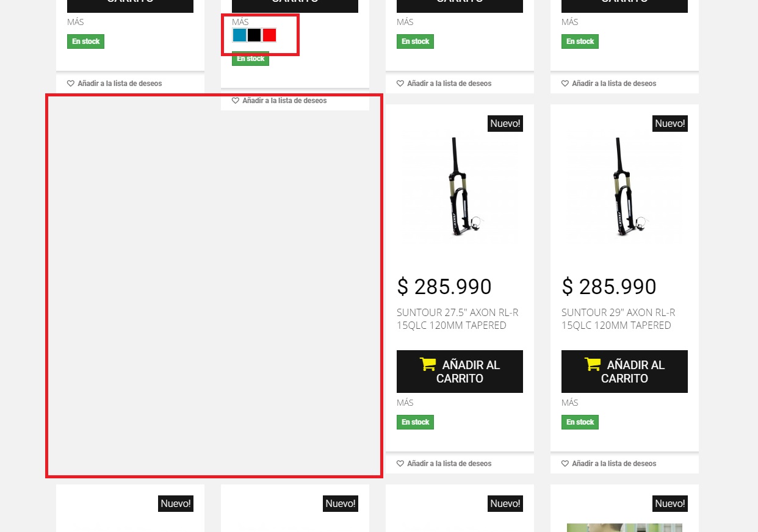Screen dimensions: 758x532
Task: Open SUNTOUR 29" AXON fork image
Action: (x=624, y=186)
